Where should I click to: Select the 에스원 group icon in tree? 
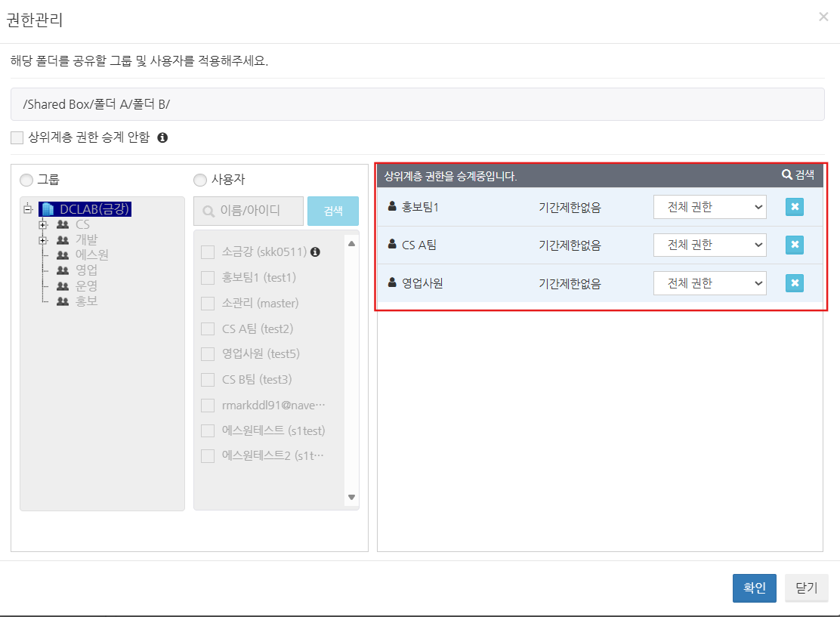63,255
